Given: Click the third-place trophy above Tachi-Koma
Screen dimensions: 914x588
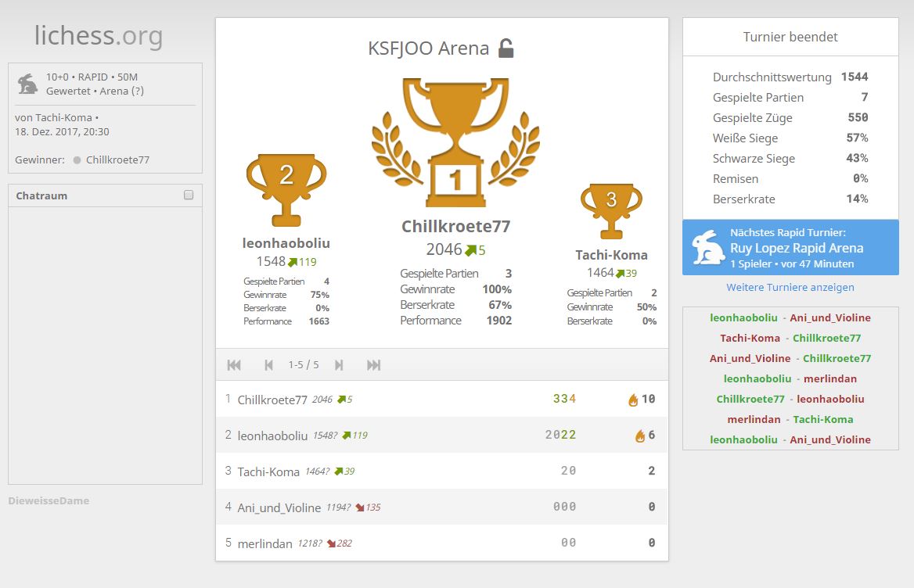Looking at the screenshot, I should click(611, 211).
